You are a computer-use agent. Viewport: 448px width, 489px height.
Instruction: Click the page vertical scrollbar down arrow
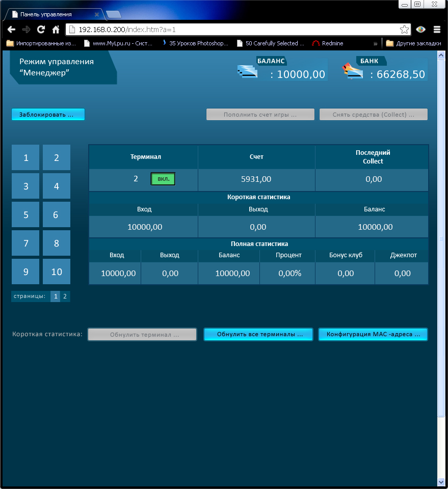click(441, 481)
